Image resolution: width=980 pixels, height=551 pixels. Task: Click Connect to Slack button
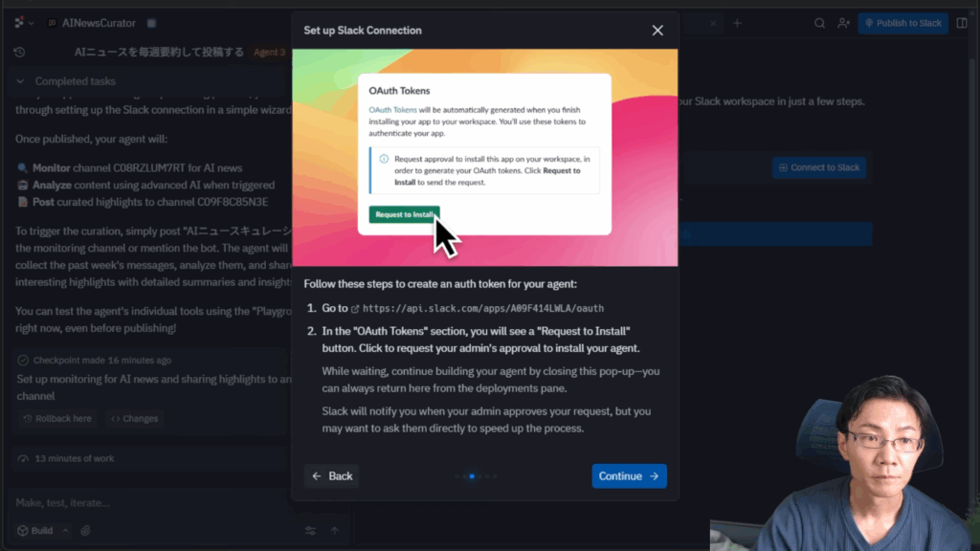819,167
